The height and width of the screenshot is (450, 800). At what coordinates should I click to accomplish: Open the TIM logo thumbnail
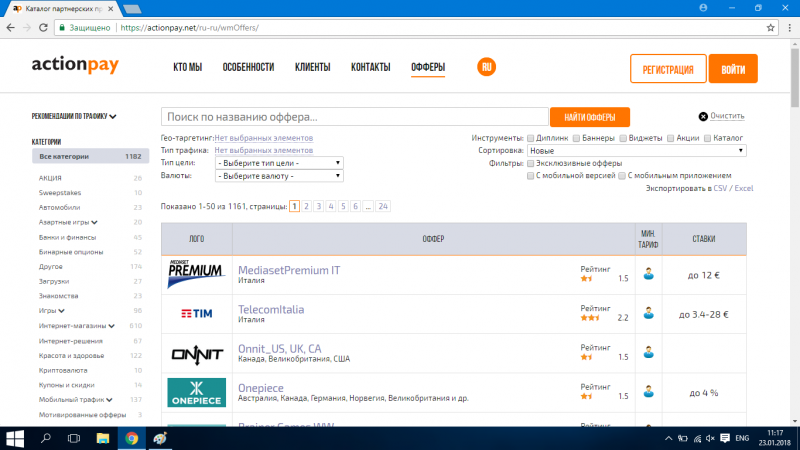tap(196, 314)
